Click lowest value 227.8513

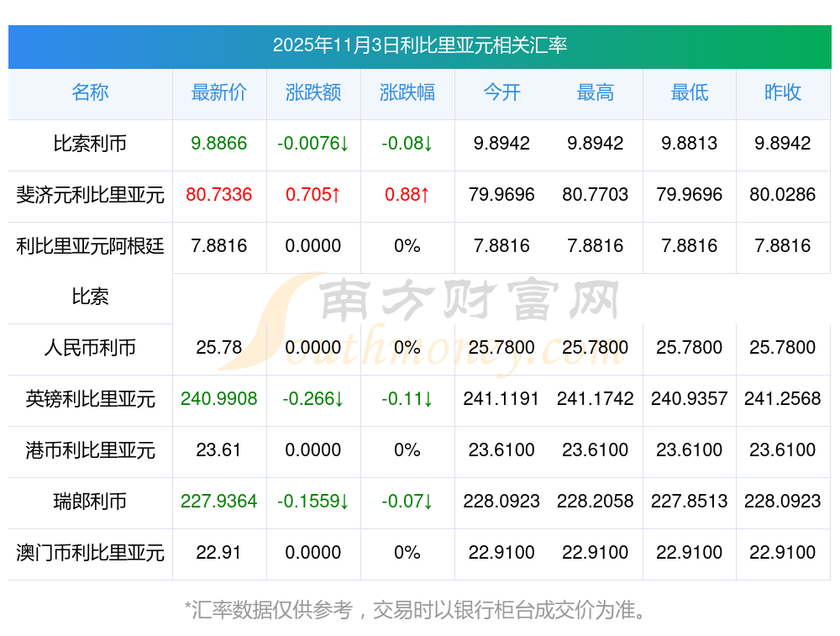pyautogui.click(x=690, y=501)
